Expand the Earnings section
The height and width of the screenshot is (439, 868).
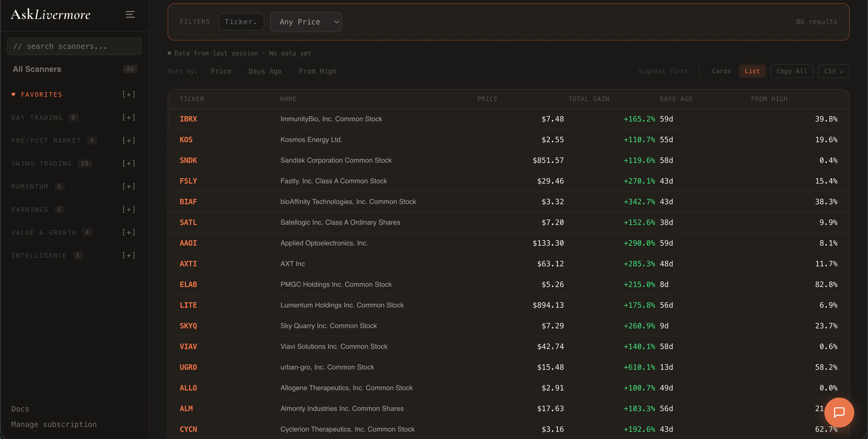tap(129, 209)
